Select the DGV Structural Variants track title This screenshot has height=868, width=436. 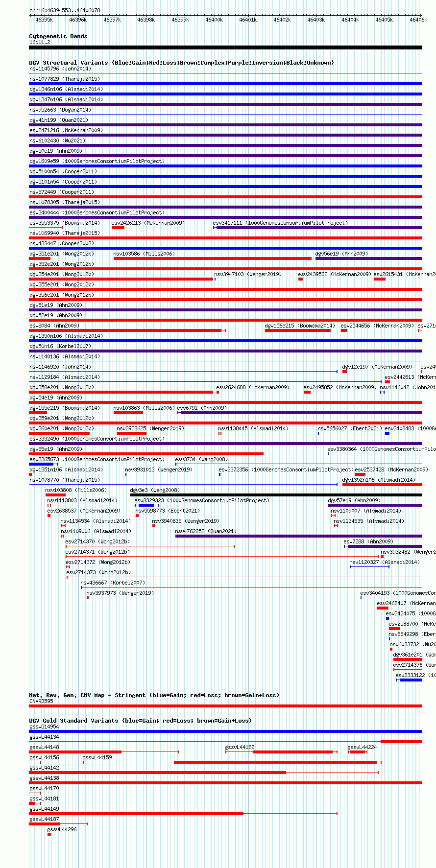pos(182,63)
